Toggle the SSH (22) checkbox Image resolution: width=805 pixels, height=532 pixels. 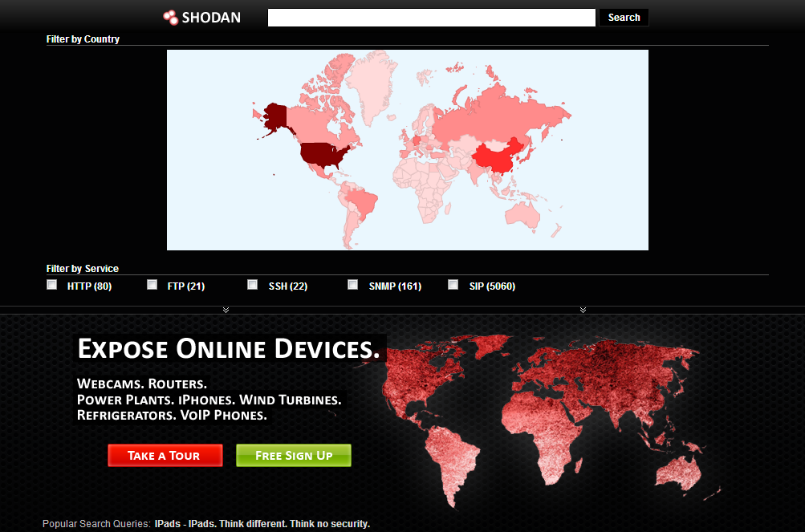coord(252,285)
